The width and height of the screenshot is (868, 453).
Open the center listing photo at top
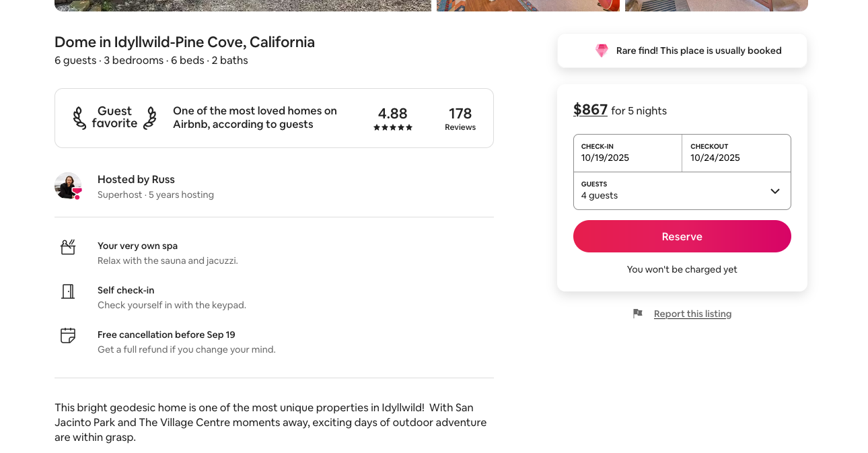(x=528, y=5)
